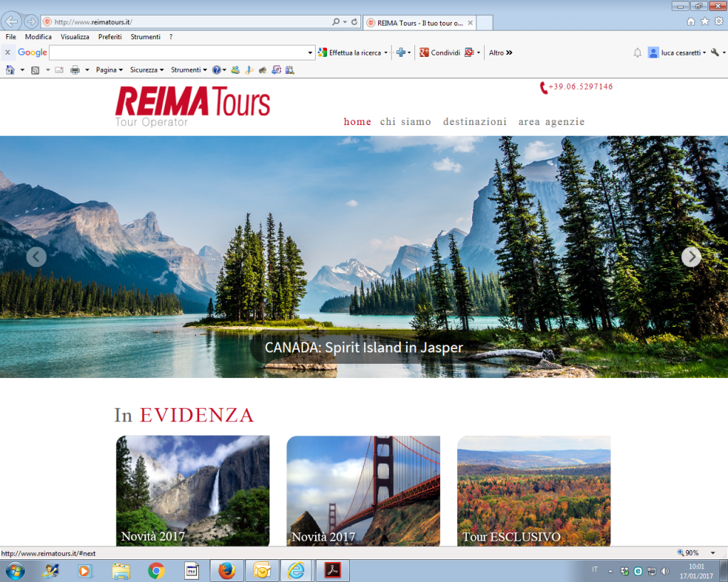Screen dimensions: 728x582
Task: Open the Tour ESCLUSIVO thumbnail
Action: (533, 491)
